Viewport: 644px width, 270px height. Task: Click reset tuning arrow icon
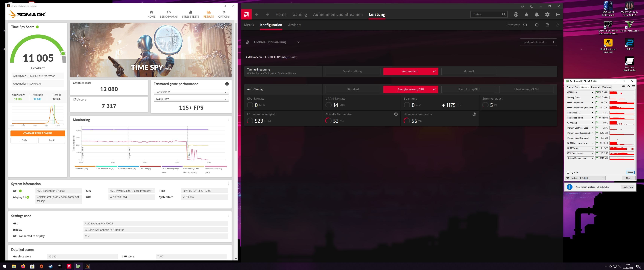(x=558, y=25)
